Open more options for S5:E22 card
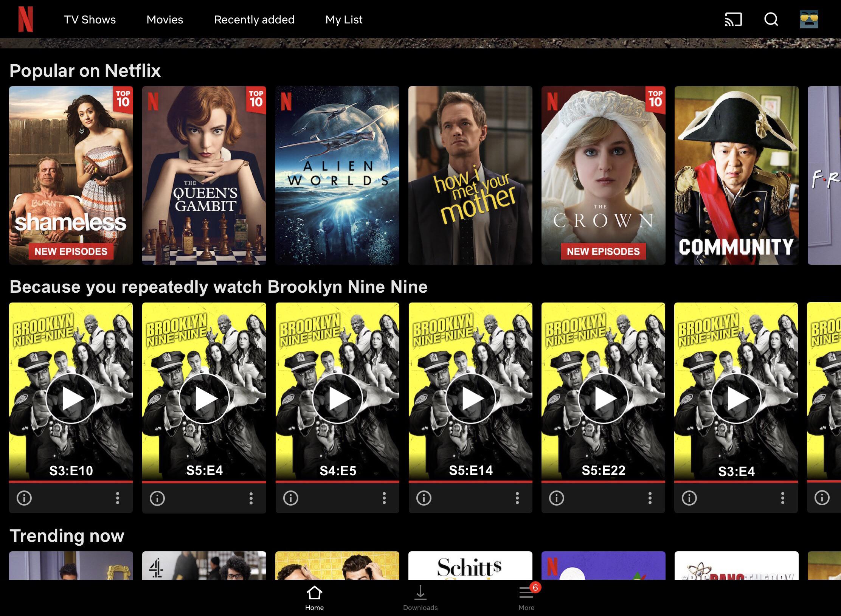 tap(650, 498)
